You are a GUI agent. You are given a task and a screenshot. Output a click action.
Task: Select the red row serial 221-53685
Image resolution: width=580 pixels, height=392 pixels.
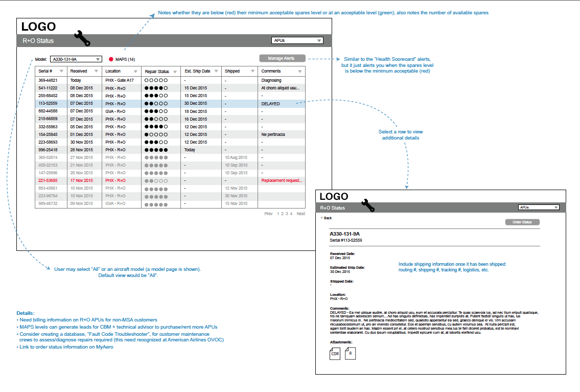[x=50, y=180]
